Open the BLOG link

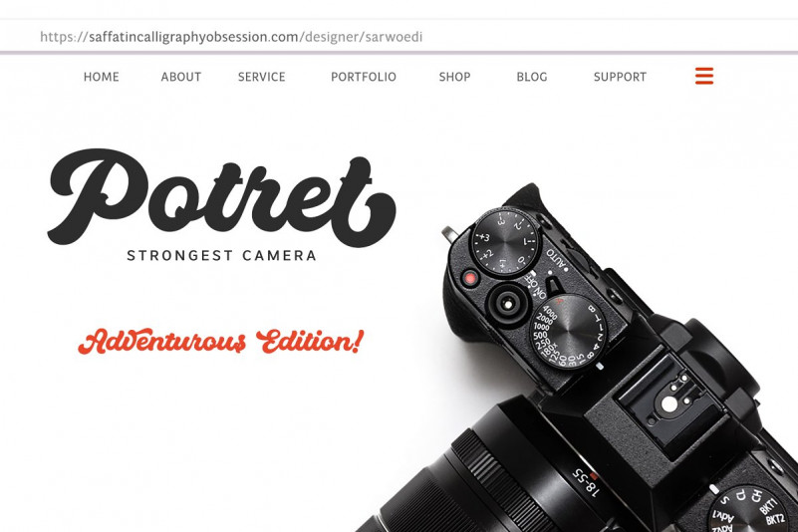tap(532, 77)
